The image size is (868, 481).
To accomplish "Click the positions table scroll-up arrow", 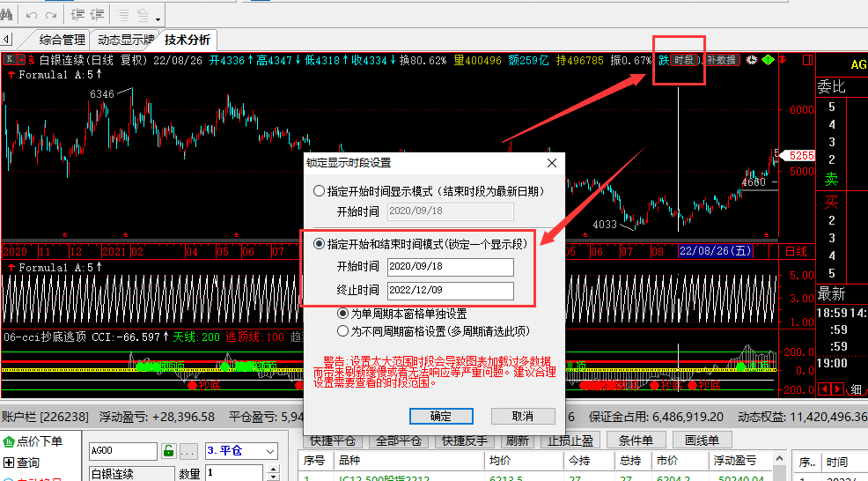I will [x=779, y=459].
